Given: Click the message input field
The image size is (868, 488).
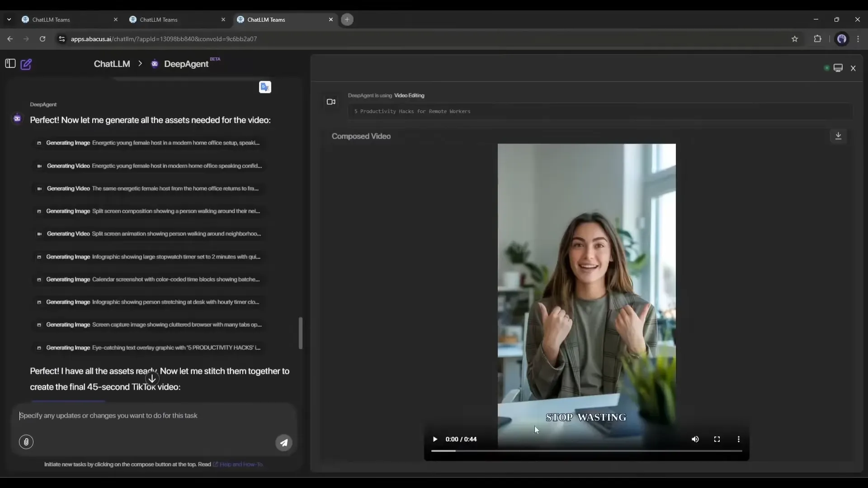Looking at the screenshot, I should click(x=154, y=416).
